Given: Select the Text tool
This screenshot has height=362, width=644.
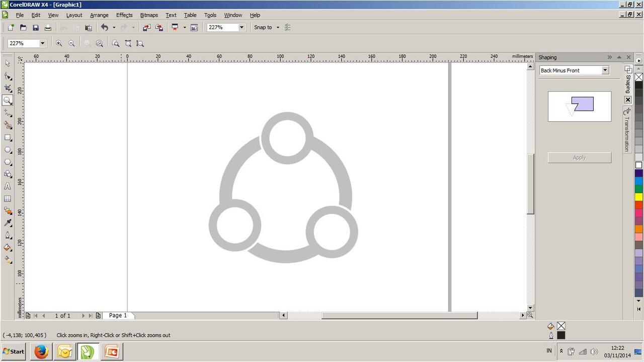Looking at the screenshot, I should coord(8,187).
